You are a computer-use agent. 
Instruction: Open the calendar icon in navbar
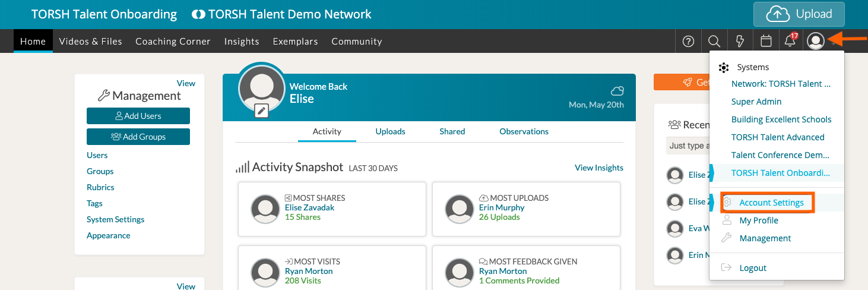pyautogui.click(x=766, y=41)
